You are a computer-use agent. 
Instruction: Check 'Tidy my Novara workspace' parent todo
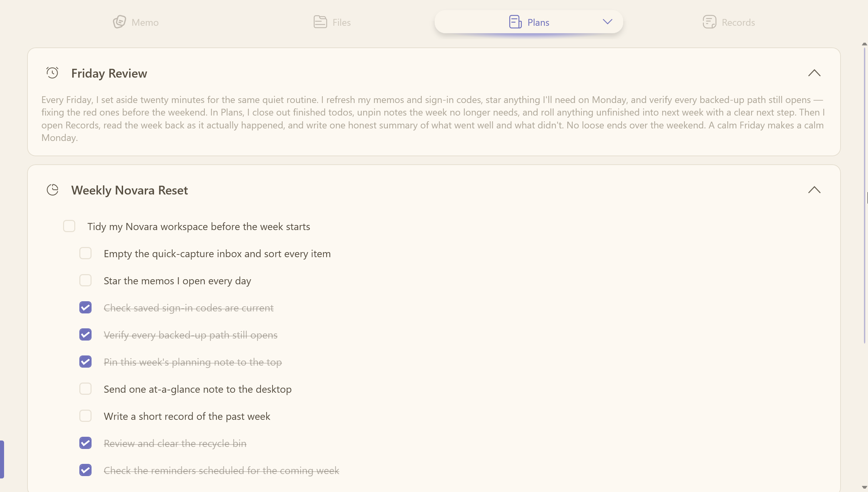[69, 226]
